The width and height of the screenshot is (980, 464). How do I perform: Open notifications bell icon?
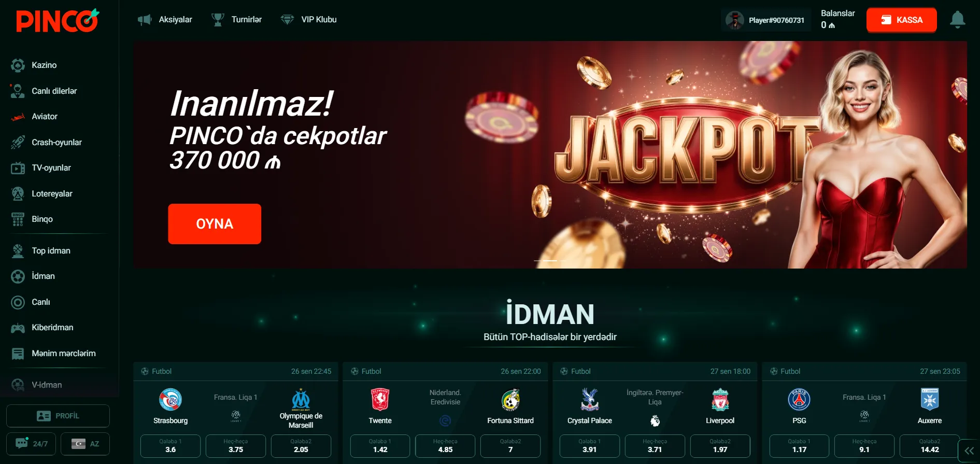[x=957, y=20]
